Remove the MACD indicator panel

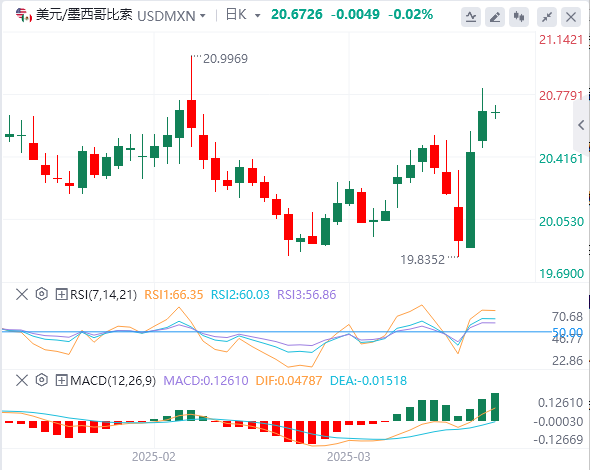(x=22, y=380)
